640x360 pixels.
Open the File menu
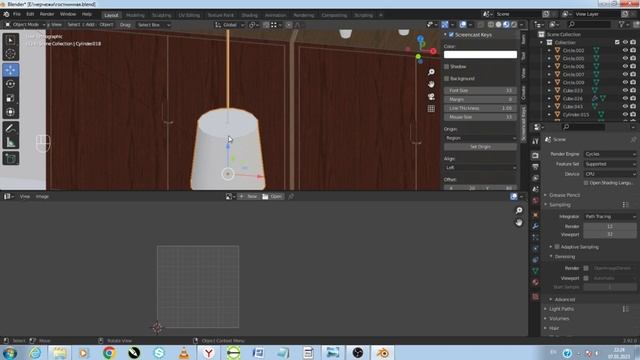[x=17, y=14]
